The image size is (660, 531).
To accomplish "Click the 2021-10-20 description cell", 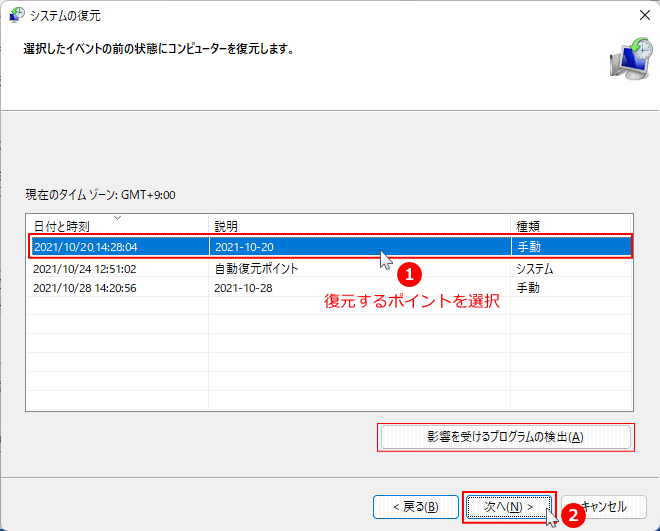I will pos(244,247).
